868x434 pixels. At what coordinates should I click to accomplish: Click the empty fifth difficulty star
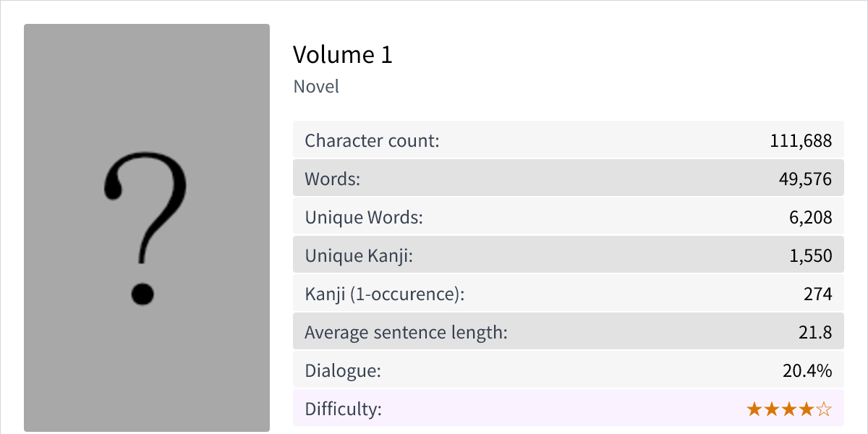[x=824, y=410]
